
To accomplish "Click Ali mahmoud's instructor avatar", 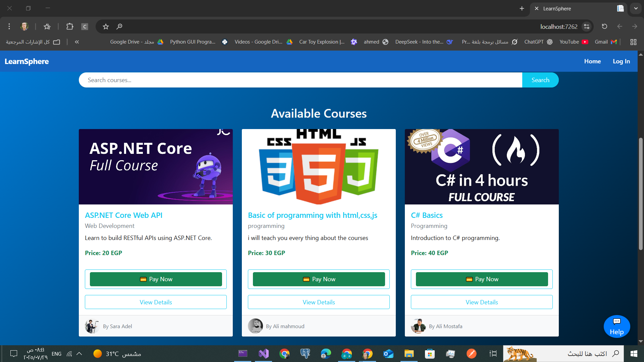I will click(255, 326).
